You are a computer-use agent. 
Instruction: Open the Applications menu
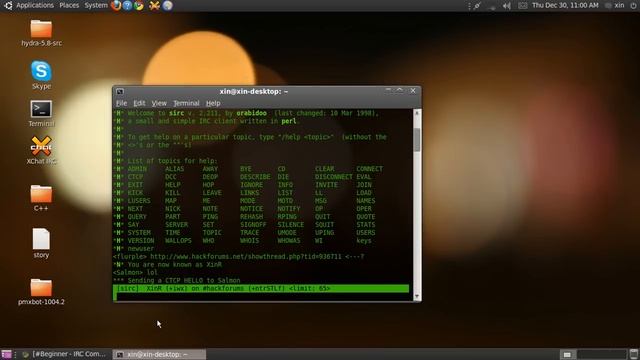tap(35, 5)
